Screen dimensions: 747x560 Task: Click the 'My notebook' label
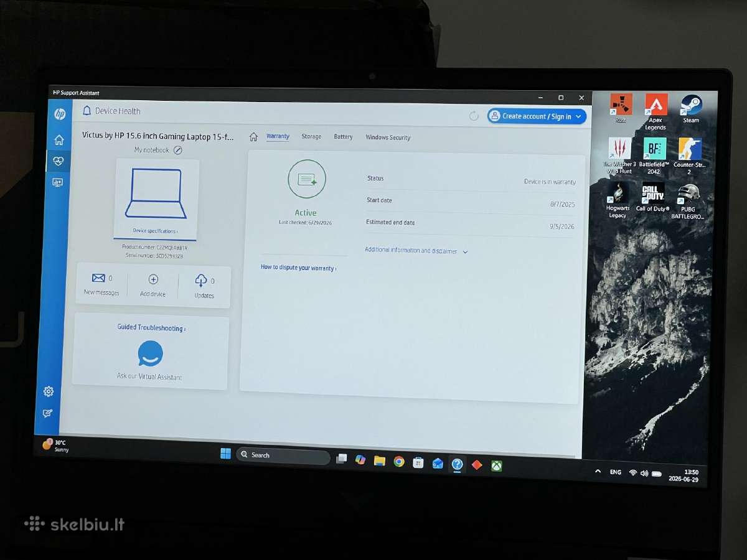[x=151, y=150]
